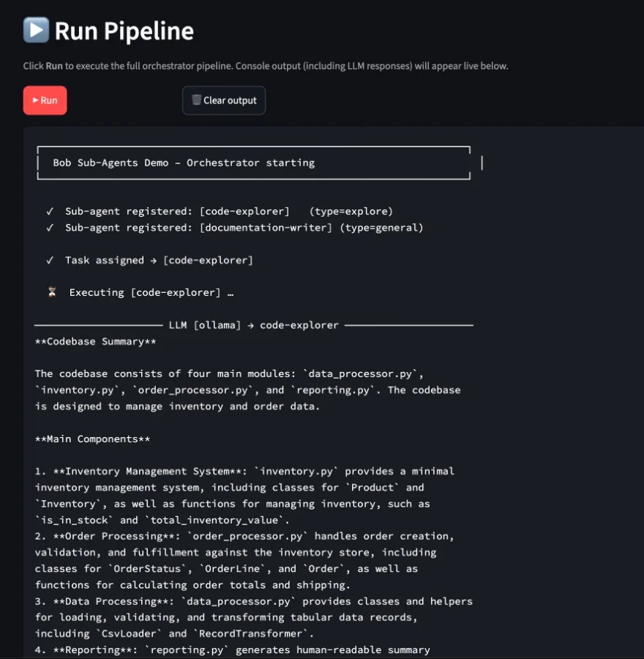Click '(type=explore)' in the first registered line

pos(351,212)
